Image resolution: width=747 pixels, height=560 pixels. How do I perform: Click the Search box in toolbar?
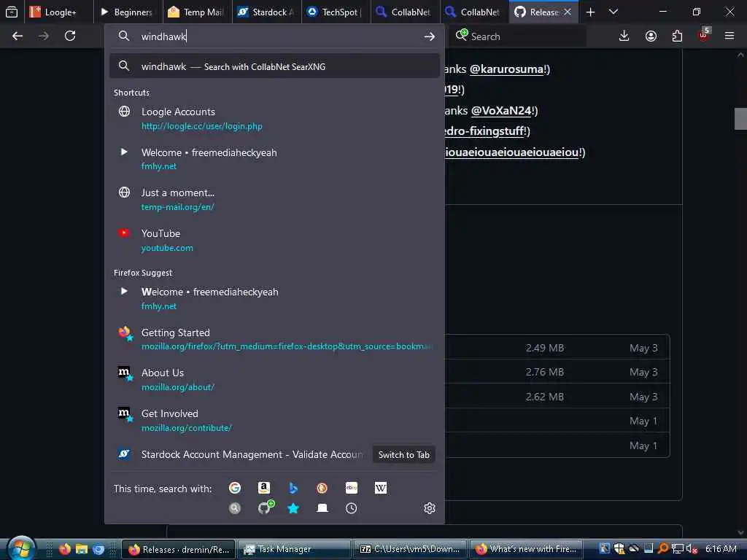[x=517, y=36]
